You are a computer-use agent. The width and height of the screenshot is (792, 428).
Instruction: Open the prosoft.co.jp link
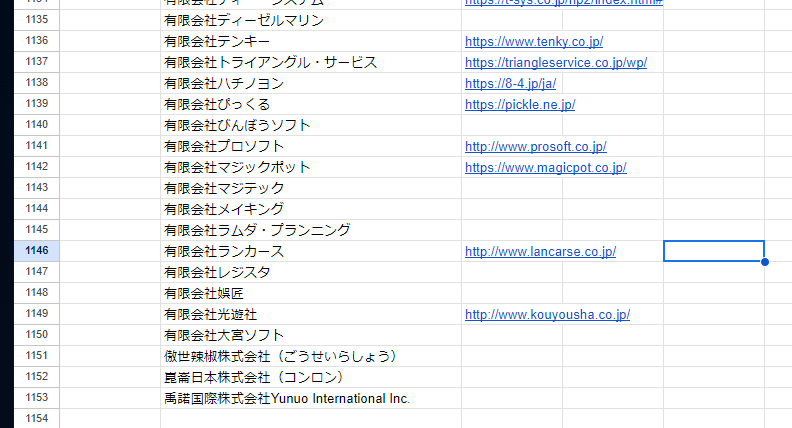click(535, 147)
